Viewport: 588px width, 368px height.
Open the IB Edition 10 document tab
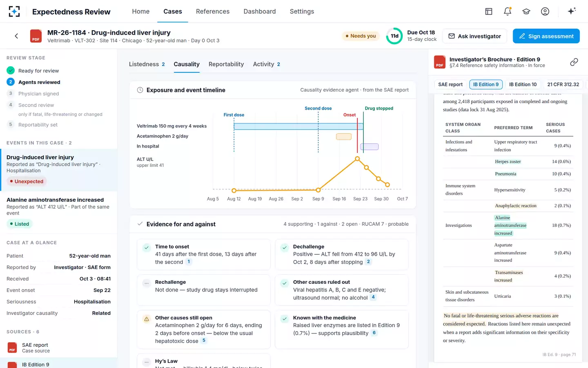523,84
